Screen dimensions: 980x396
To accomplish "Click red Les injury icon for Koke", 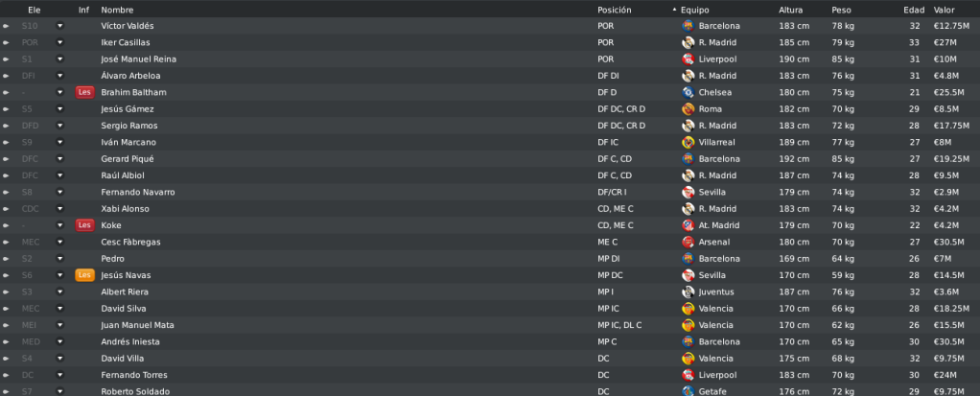I will (x=84, y=225).
